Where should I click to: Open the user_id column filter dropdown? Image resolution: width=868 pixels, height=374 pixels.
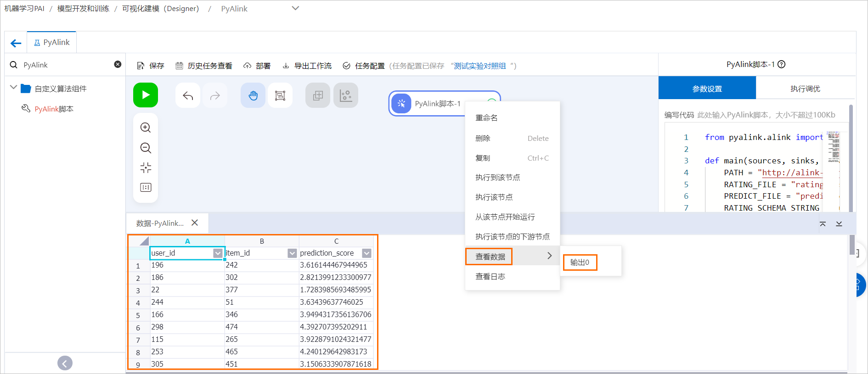[x=218, y=253]
